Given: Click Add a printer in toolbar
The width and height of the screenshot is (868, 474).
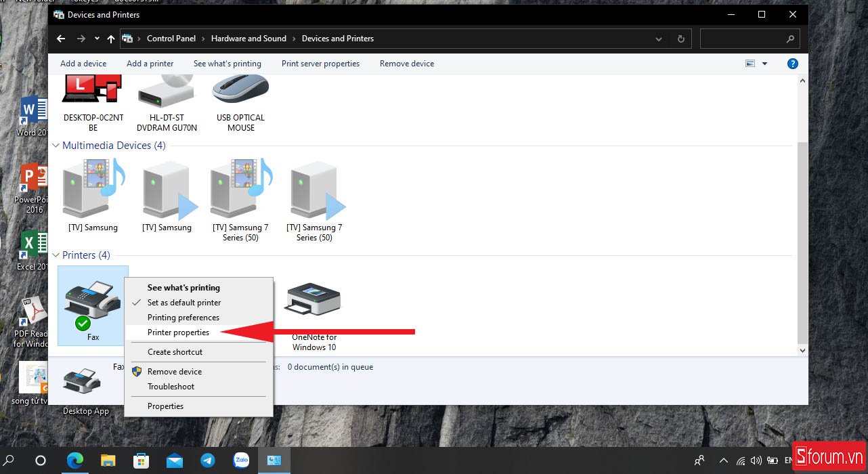Looking at the screenshot, I should [150, 64].
